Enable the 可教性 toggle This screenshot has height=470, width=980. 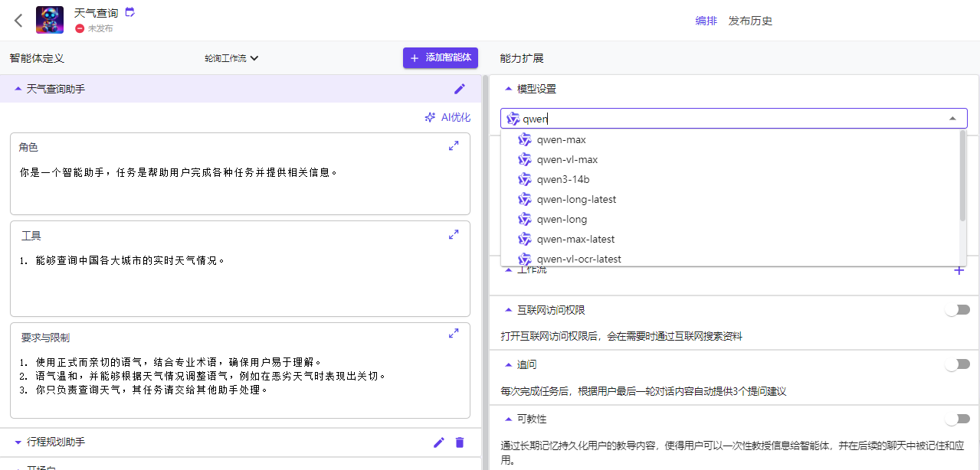(958, 419)
